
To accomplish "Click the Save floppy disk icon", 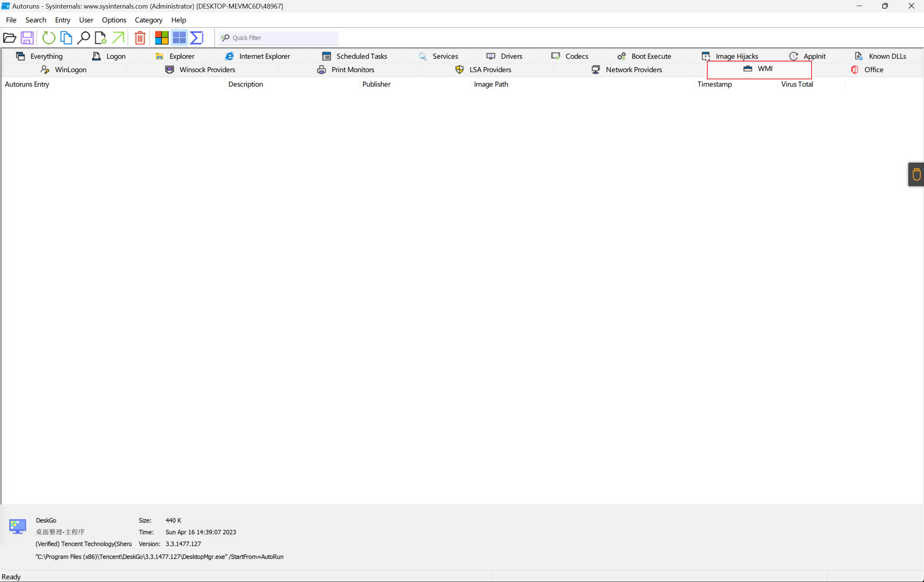I will (x=27, y=38).
